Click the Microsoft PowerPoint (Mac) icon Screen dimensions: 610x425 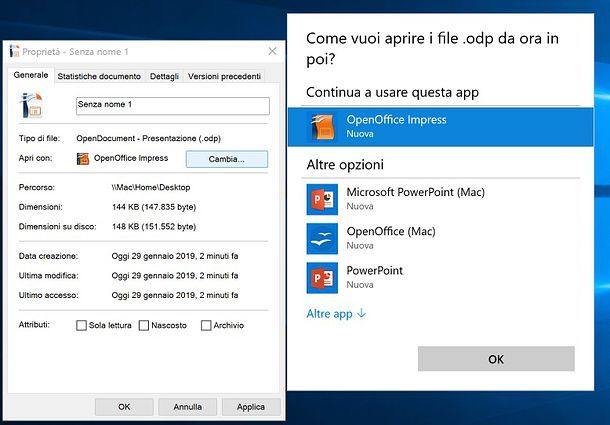[322, 199]
